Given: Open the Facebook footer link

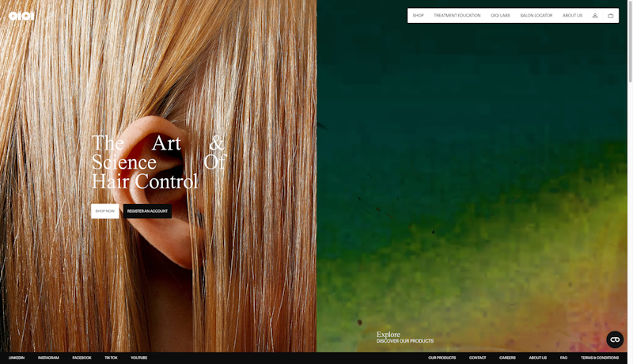Looking at the screenshot, I should point(81,358).
